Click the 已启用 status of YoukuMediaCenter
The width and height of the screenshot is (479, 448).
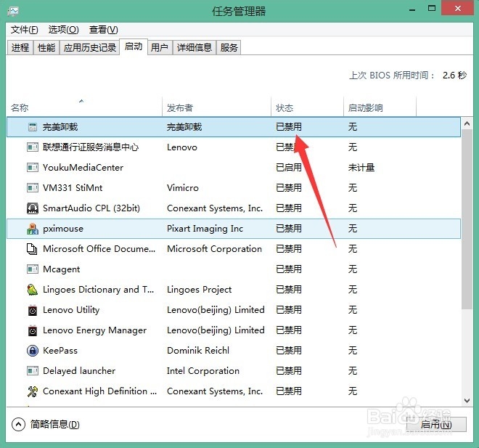point(289,168)
